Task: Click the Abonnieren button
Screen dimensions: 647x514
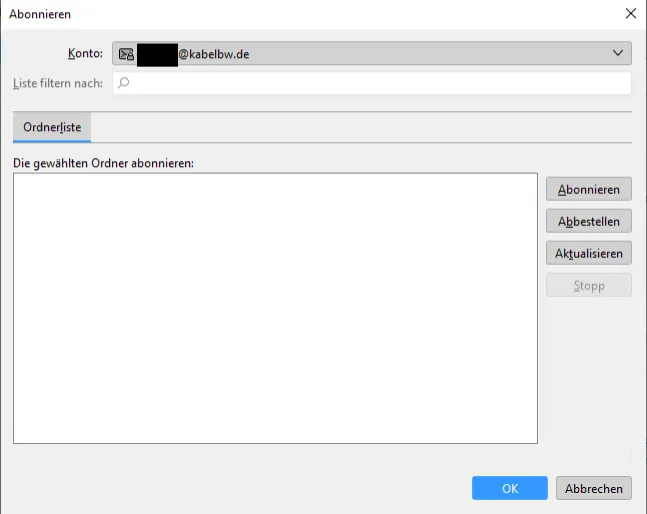Action: point(589,189)
